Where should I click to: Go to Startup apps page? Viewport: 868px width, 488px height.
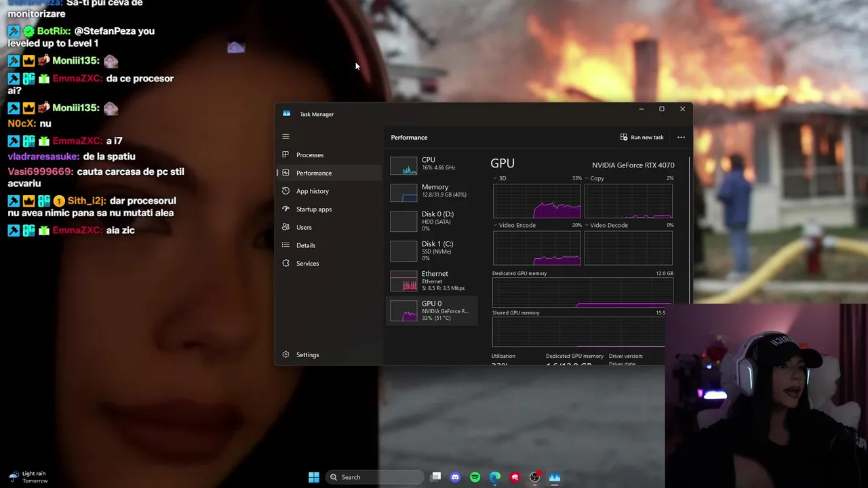[x=329, y=209]
